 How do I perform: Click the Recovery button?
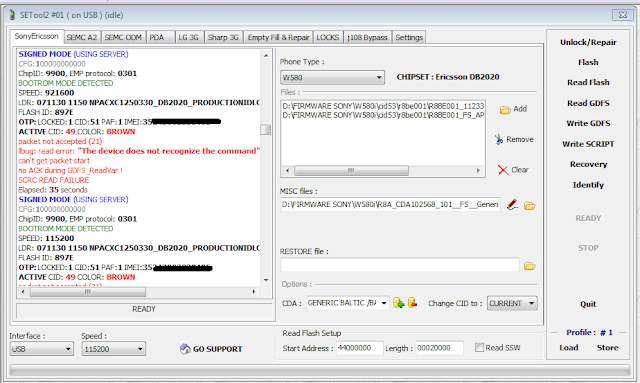588,164
